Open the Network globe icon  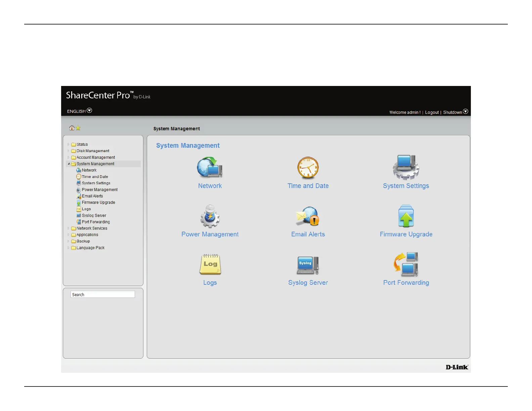point(210,167)
